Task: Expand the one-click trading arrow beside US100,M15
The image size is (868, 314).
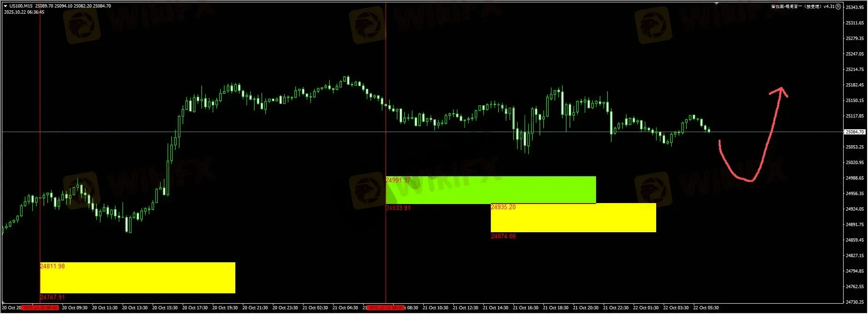Action: tap(6, 6)
